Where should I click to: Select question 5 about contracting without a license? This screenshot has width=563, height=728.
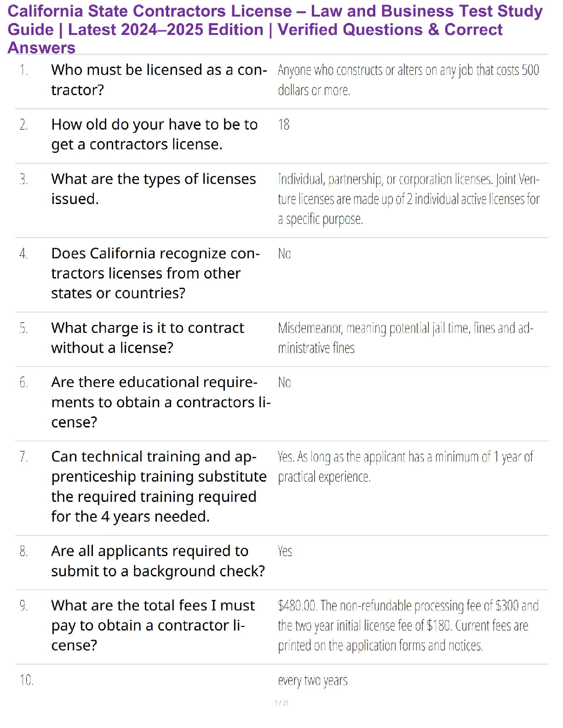(148, 338)
